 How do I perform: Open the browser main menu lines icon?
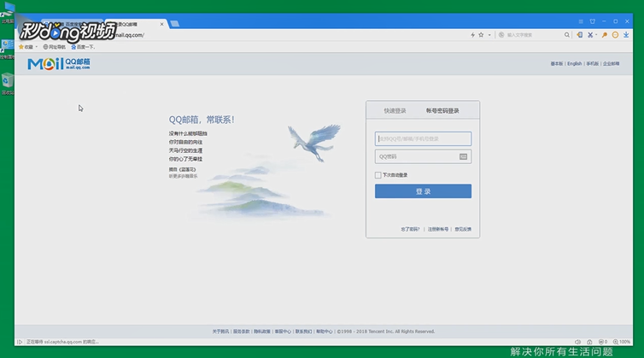pos(581,21)
